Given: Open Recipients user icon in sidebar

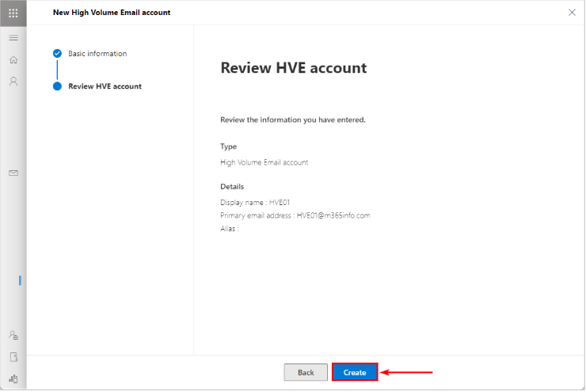Looking at the screenshot, I should click(13, 81).
